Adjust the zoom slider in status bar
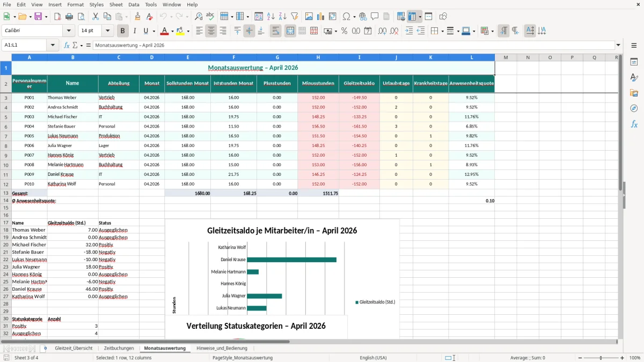Screen dimensions: 644x362 (x=601, y=358)
